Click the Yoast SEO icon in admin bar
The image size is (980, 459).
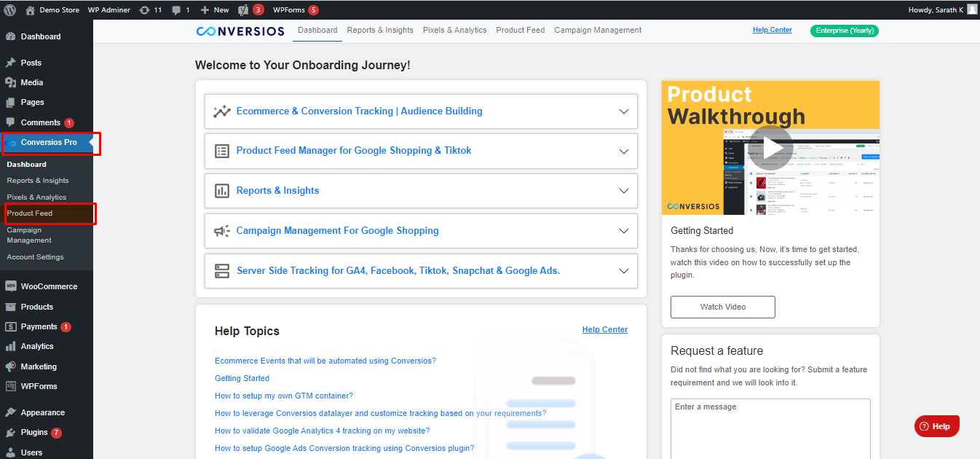click(x=244, y=10)
